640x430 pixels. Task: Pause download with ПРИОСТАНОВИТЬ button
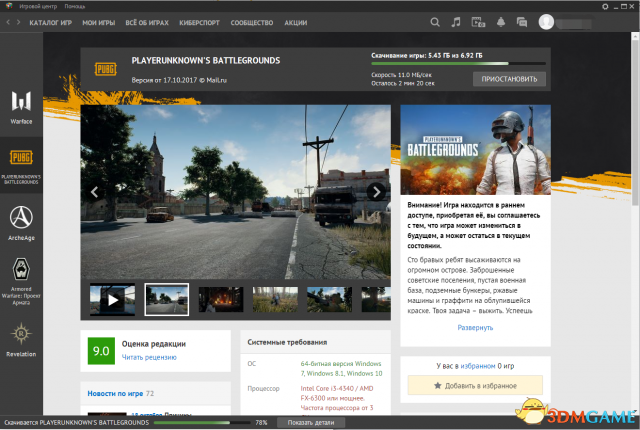tap(509, 79)
